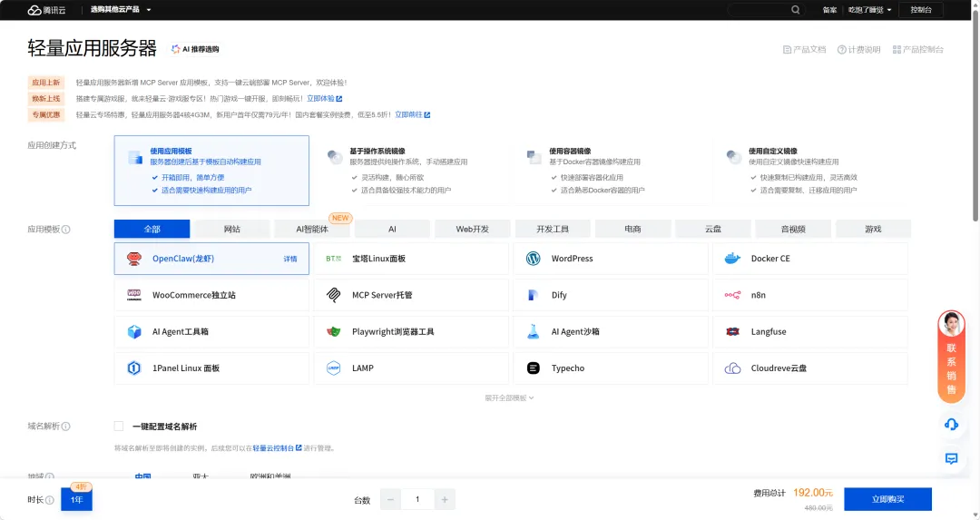This screenshot has height=520, width=980.
Task: Follow the 立即前往 link
Action: point(413,114)
